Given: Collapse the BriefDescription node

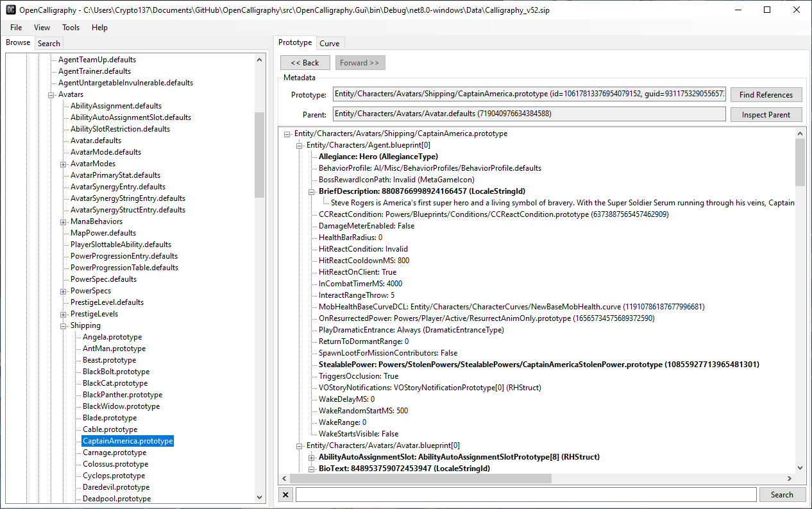Looking at the screenshot, I should coord(312,192).
